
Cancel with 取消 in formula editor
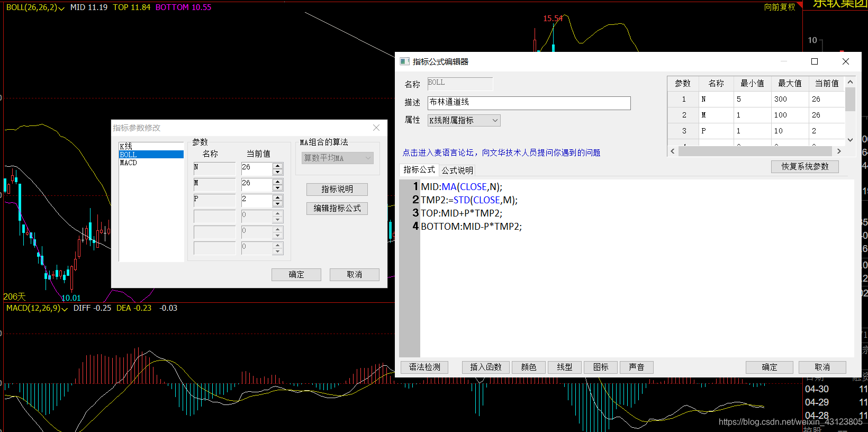pyautogui.click(x=822, y=367)
